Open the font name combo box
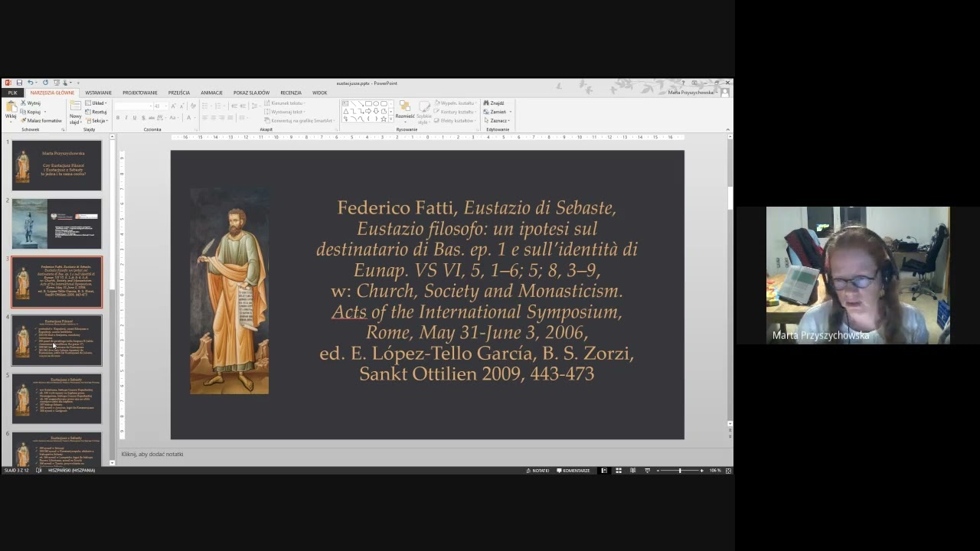 point(133,106)
